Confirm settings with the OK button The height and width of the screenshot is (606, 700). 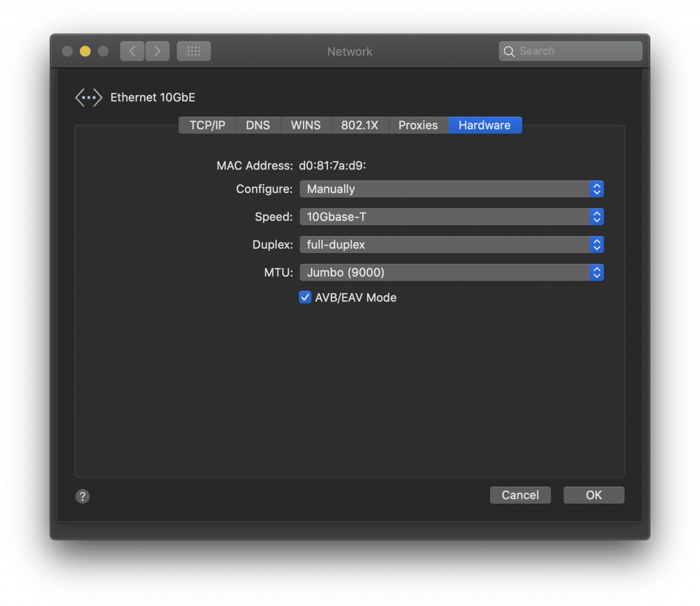click(594, 495)
